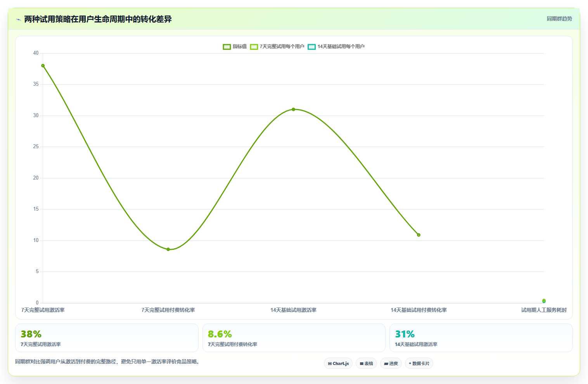Screen dimensions: 588x384
Task: Click the 8.6% 7天完整试用付费转化率 card
Action: click(294, 338)
